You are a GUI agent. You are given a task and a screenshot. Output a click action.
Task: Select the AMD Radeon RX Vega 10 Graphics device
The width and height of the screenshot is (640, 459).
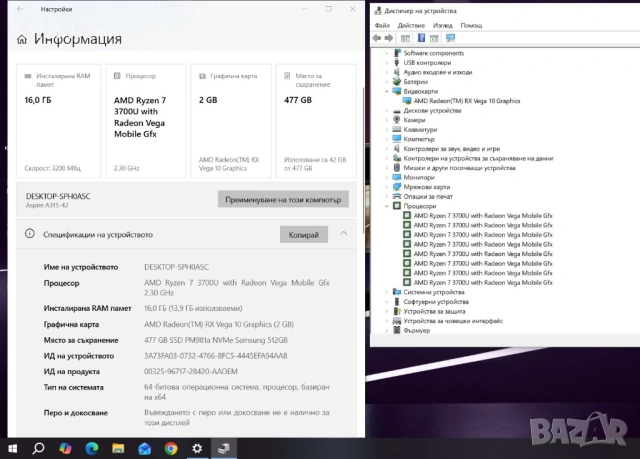coord(465,101)
